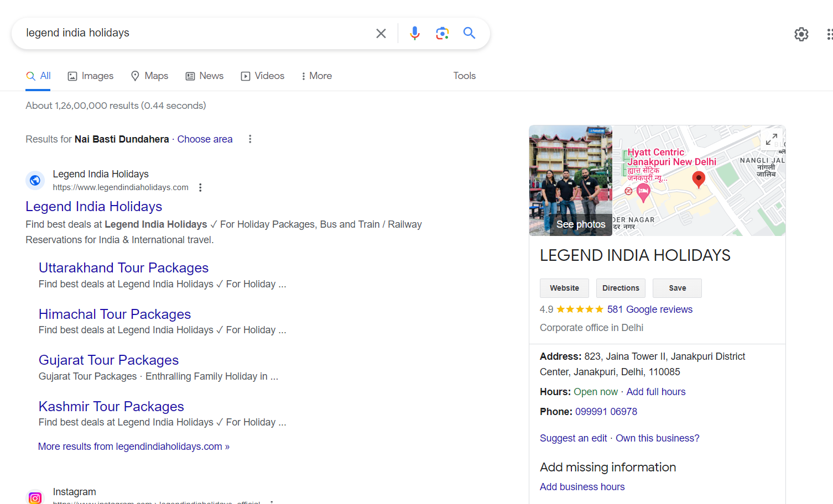Viewport: 833px width, 504px height.
Task: Expand the map with arrows icon
Action: click(772, 139)
